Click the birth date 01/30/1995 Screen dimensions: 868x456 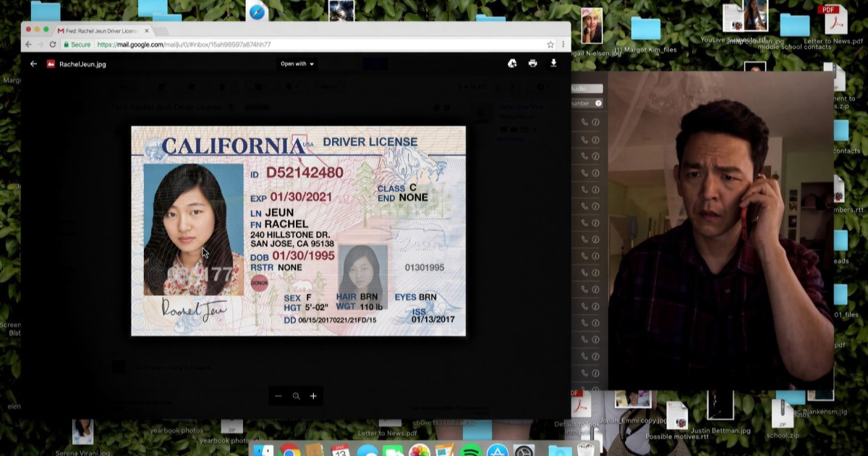click(303, 256)
